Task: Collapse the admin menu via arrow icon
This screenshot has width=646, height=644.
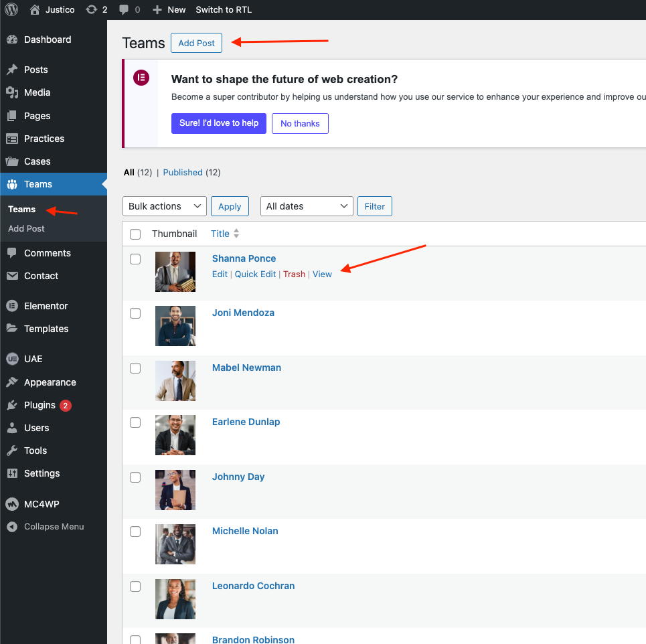Action: (x=12, y=526)
